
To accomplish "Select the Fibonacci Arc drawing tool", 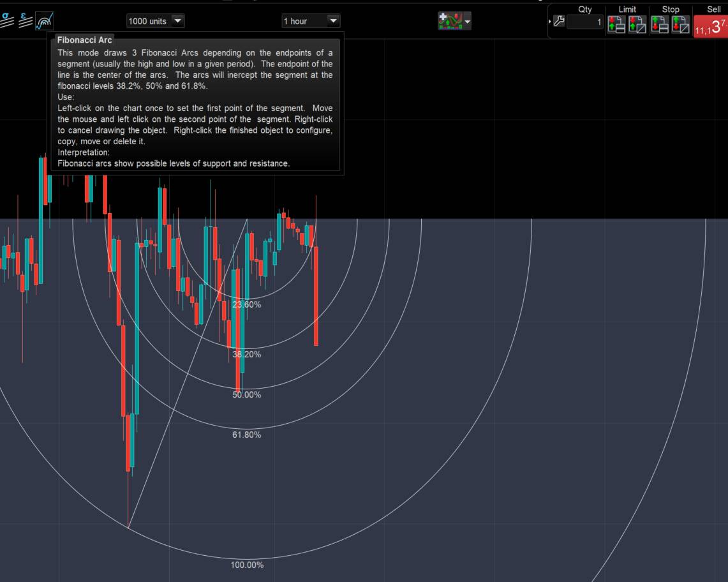I will click(x=45, y=21).
